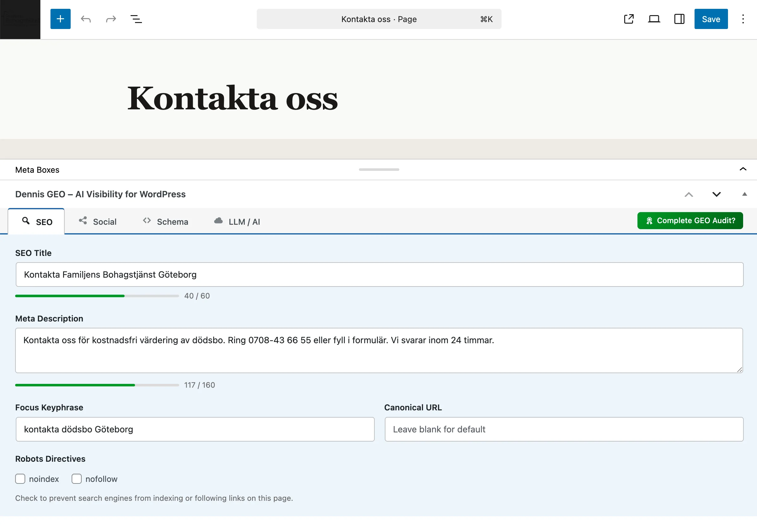This screenshot has width=757, height=532.
Task: Open the Document Overview list view
Action: pyautogui.click(x=136, y=19)
